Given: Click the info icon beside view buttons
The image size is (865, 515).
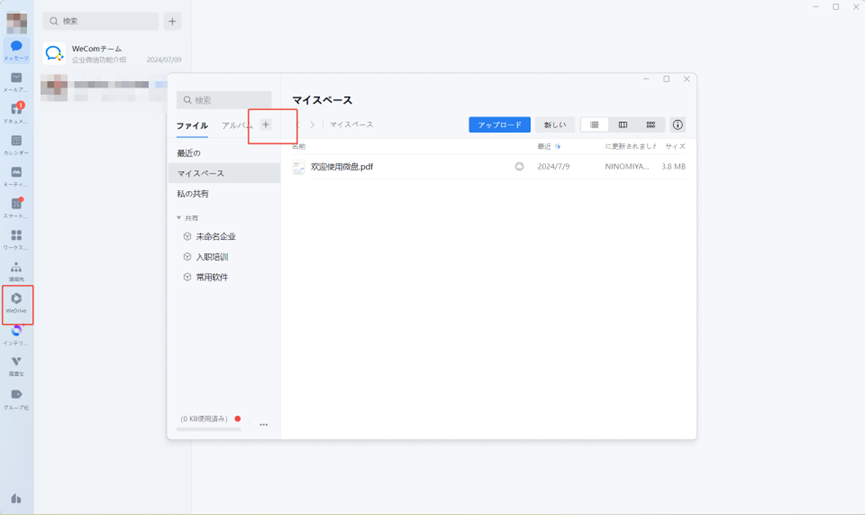Looking at the screenshot, I should click(678, 125).
